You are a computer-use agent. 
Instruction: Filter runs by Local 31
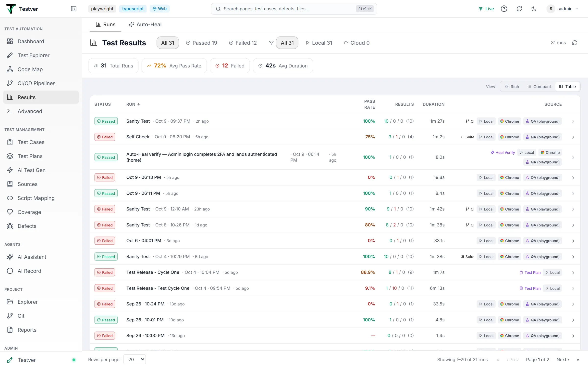pyautogui.click(x=319, y=43)
